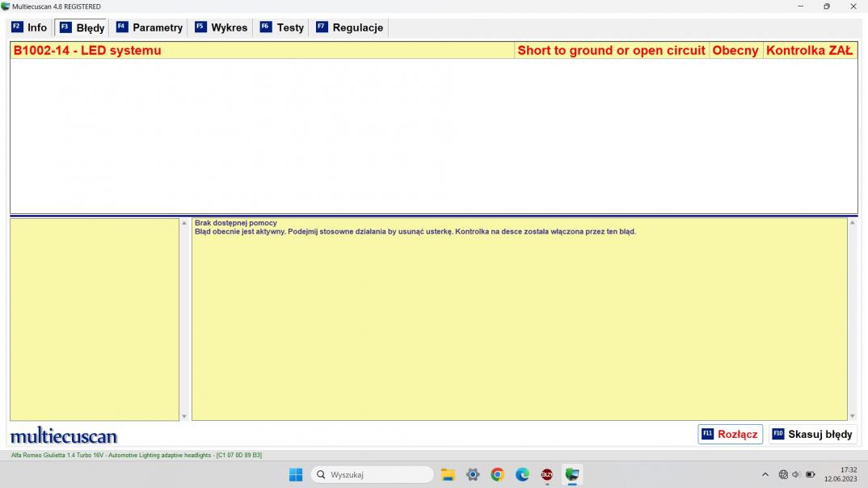Click Skasuj błędy to clear faults

(x=813, y=435)
